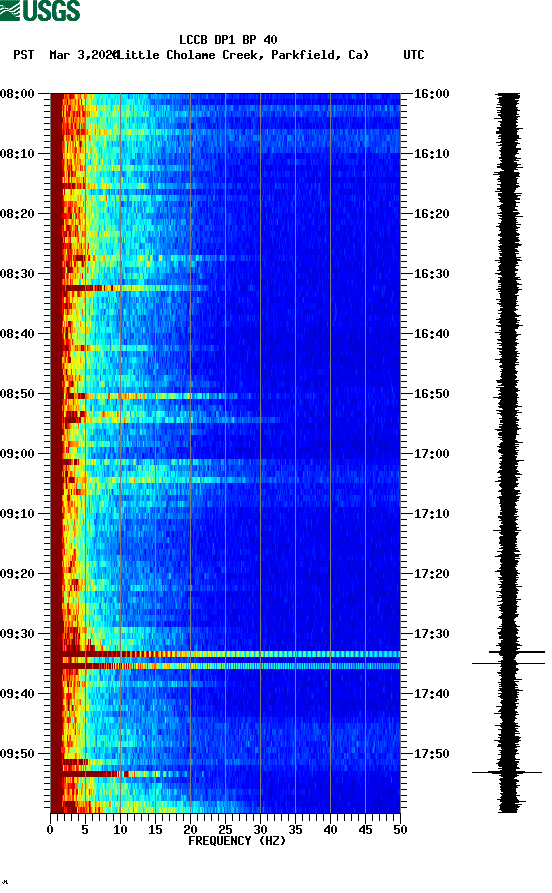Click the 'FREQUENCY (HZ)' axis title
Image resolution: width=552 pixels, height=893 pixels.
(x=236, y=841)
